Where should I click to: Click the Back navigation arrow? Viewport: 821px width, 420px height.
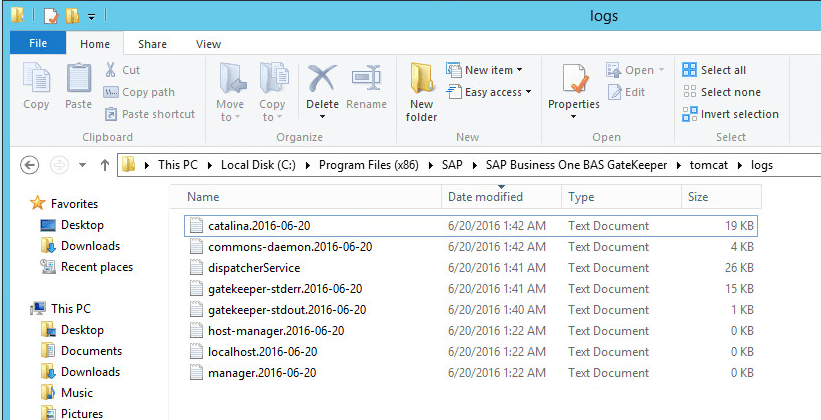tap(29, 165)
